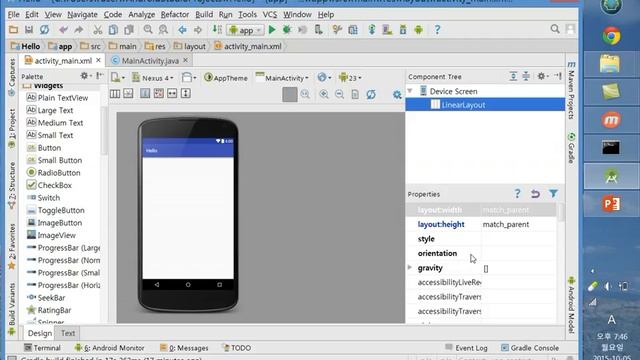The height and width of the screenshot is (360, 640).
Task: Open the VCS menu
Action: [270, 15]
